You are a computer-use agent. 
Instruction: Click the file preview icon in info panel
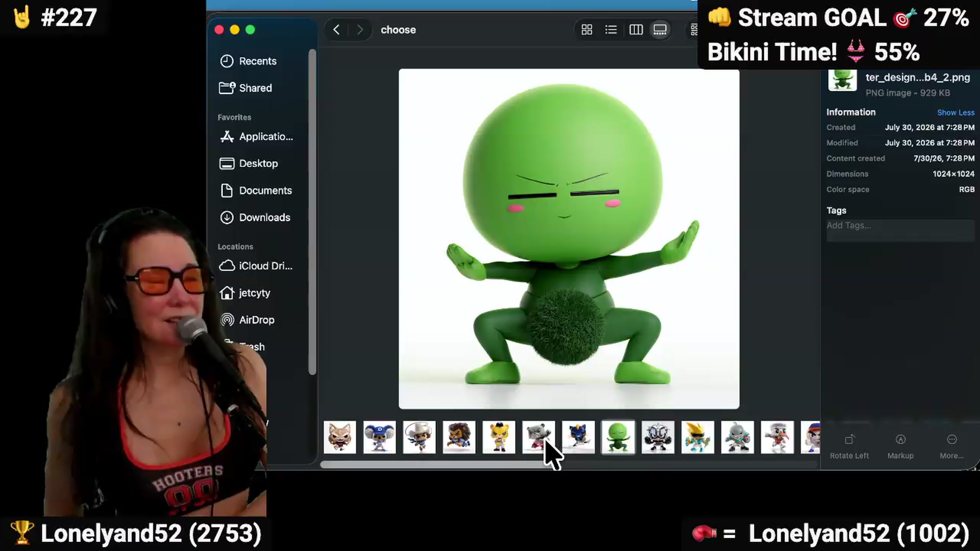point(842,80)
